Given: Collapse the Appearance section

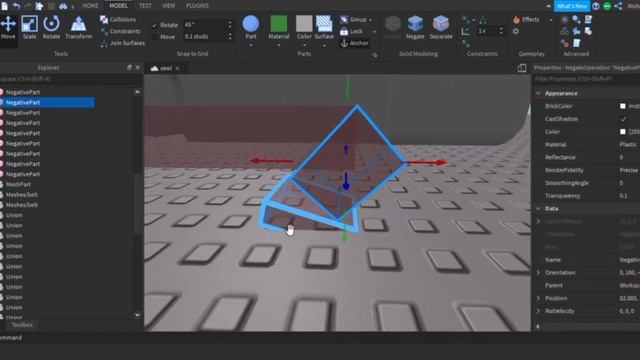Looking at the screenshot, I should [538, 93].
